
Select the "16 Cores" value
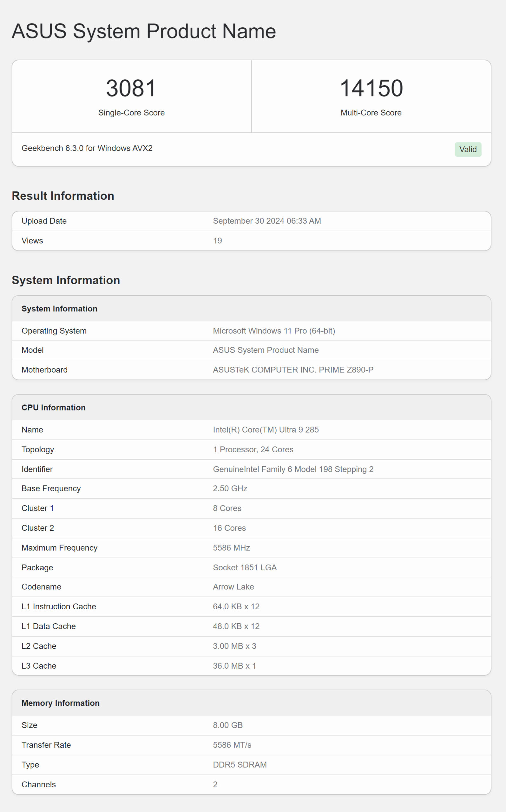tap(229, 528)
